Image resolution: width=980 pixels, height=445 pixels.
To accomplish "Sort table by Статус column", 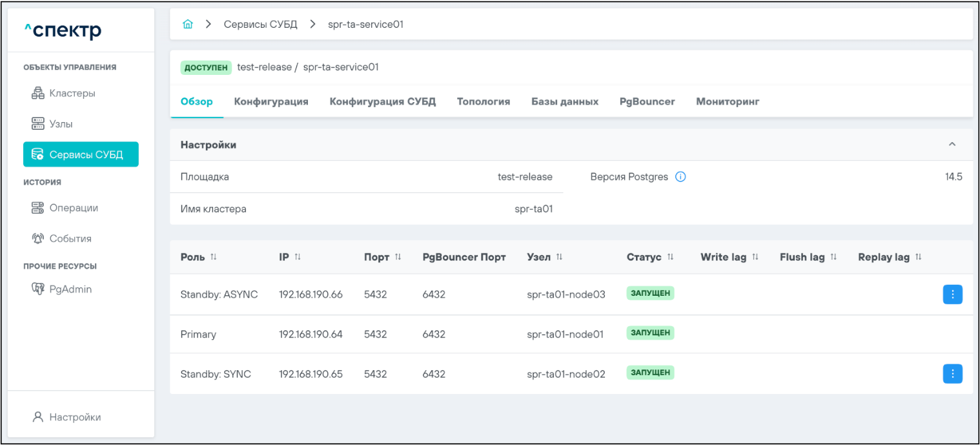I will click(x=670, y=258).
